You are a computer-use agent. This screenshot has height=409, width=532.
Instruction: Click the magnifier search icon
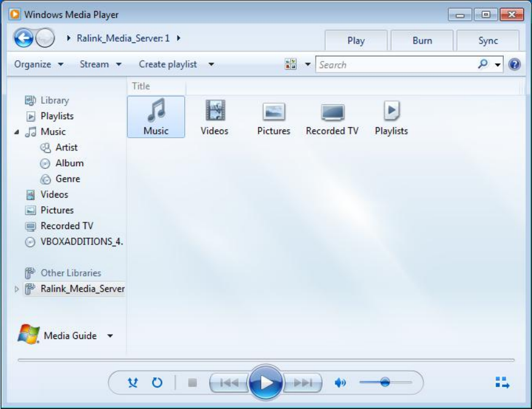482,64
